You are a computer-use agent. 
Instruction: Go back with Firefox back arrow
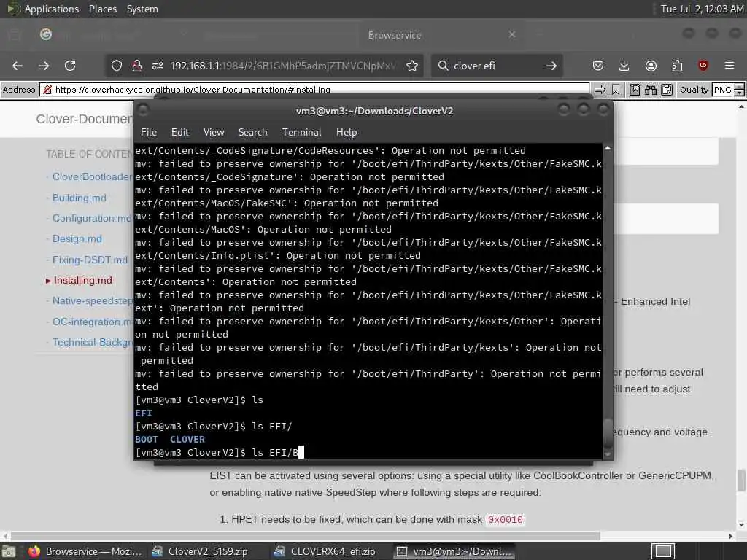(x=18, y=66)
